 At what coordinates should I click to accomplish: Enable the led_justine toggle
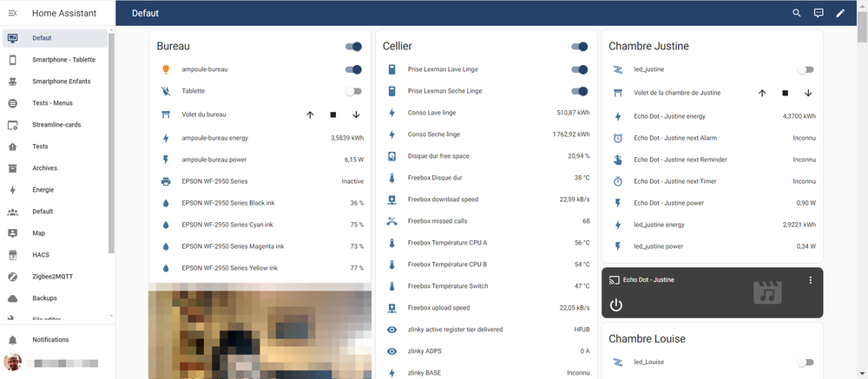806,69
